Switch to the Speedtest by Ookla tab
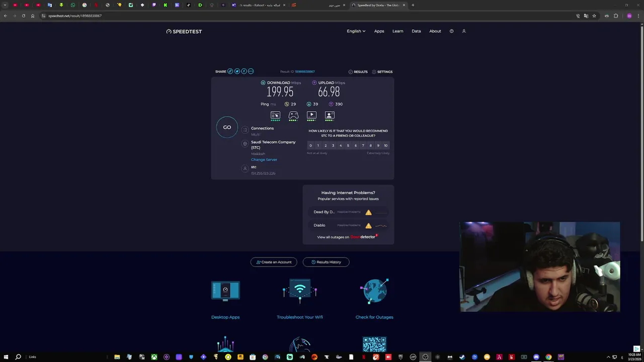This screenshot has height=362, width=644. (378, 5)
